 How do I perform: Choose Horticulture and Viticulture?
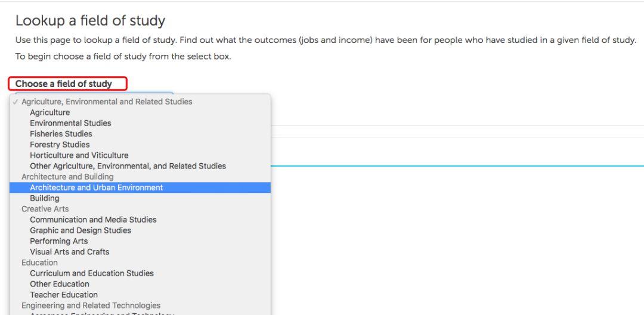(x=79, y=155)
